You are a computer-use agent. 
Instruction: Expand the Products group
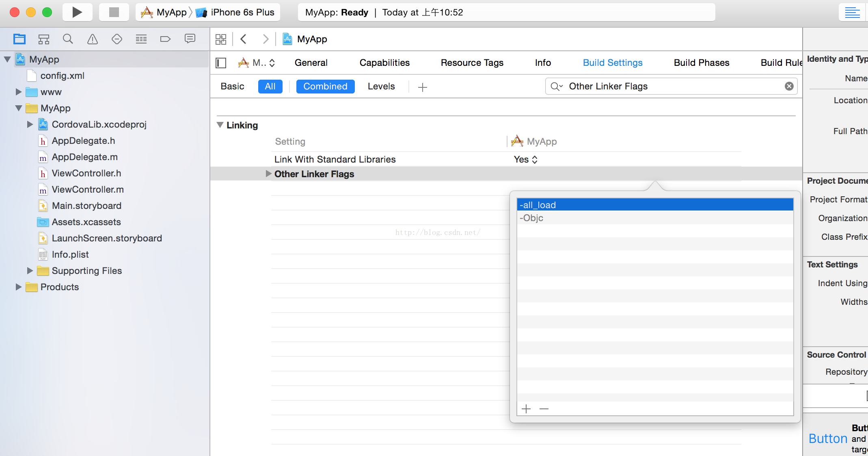[x=18, y=287]
